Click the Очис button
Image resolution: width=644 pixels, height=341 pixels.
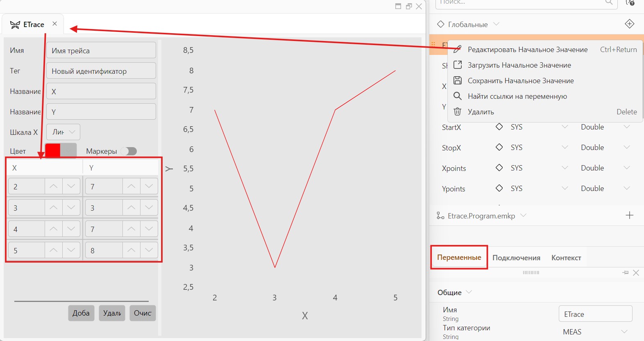point(143,313)
